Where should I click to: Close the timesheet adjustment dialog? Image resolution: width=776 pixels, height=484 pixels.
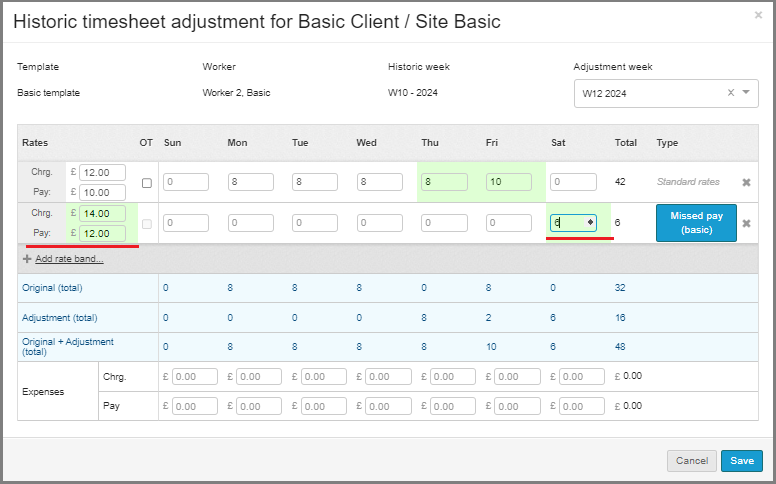point(758,15)
